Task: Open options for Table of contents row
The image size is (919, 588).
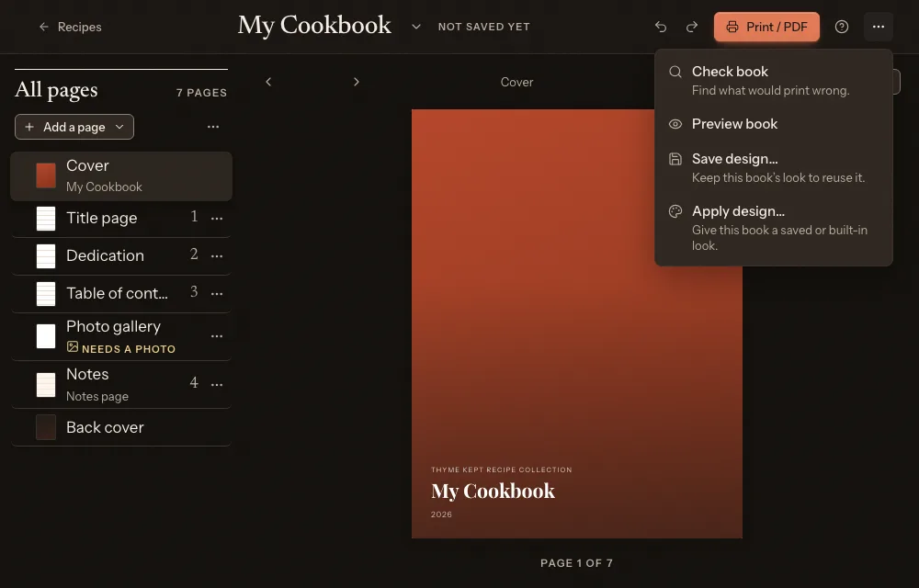Action: pos(217,293)
